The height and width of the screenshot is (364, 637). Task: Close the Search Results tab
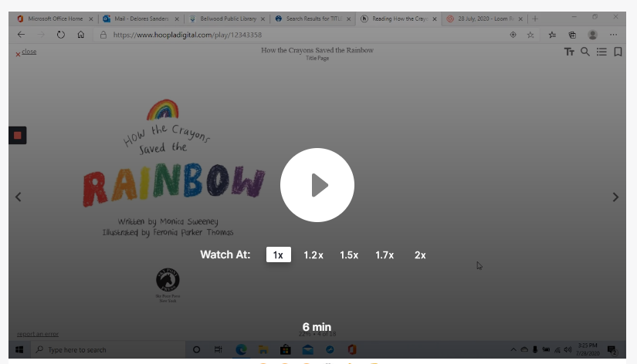pos(348,19)
